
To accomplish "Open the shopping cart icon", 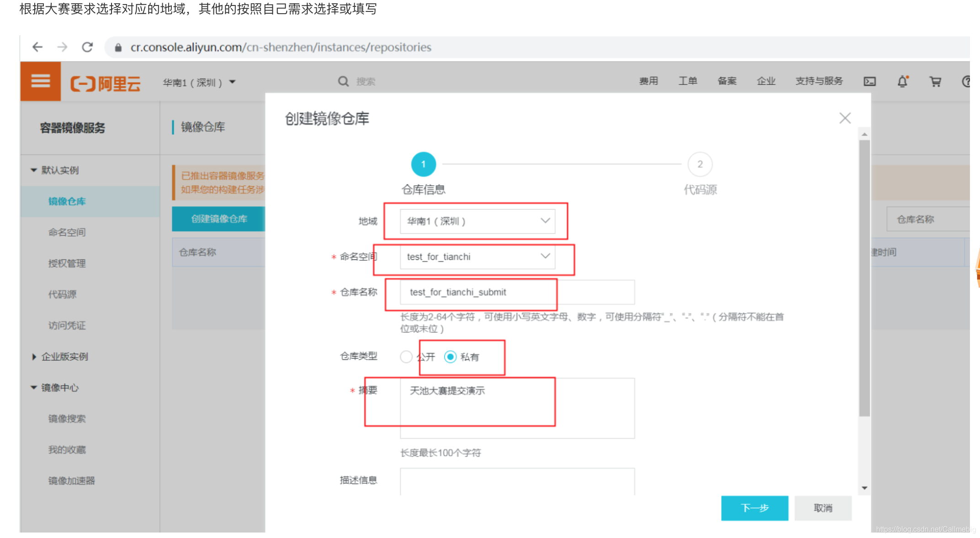I will click(935, 81).
